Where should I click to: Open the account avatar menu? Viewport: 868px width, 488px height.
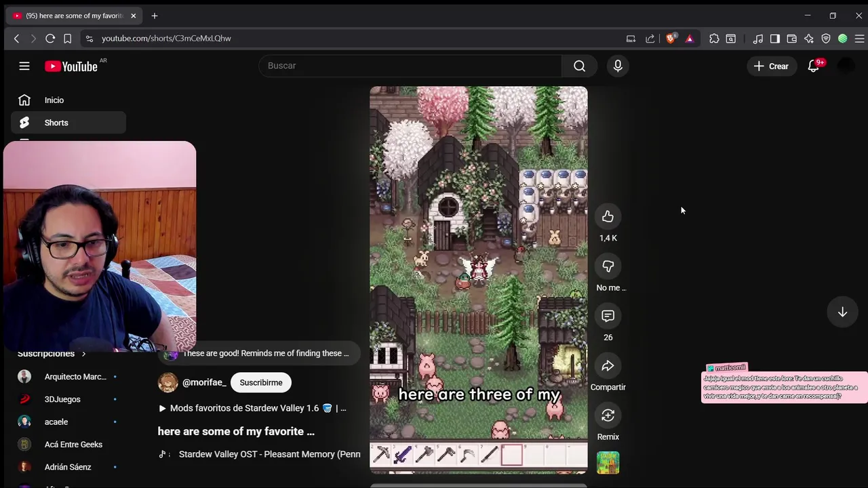pos(846,66)
